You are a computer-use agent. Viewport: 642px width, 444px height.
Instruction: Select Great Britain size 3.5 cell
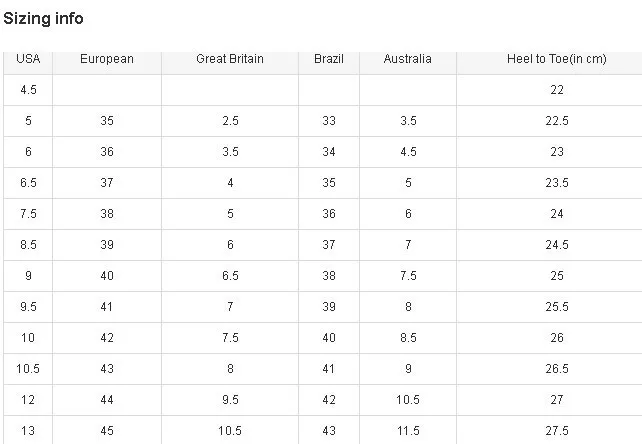click(x=230, y=152)
